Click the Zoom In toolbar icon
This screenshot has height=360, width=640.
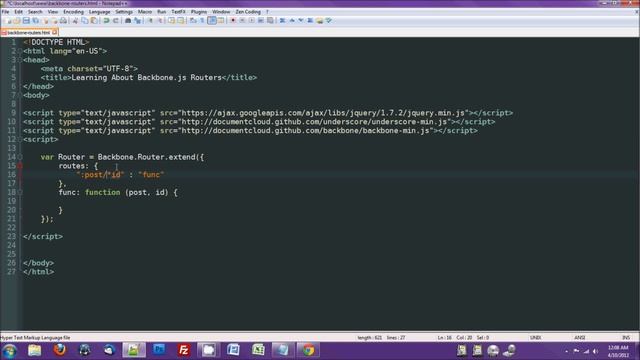coord(150,20)
